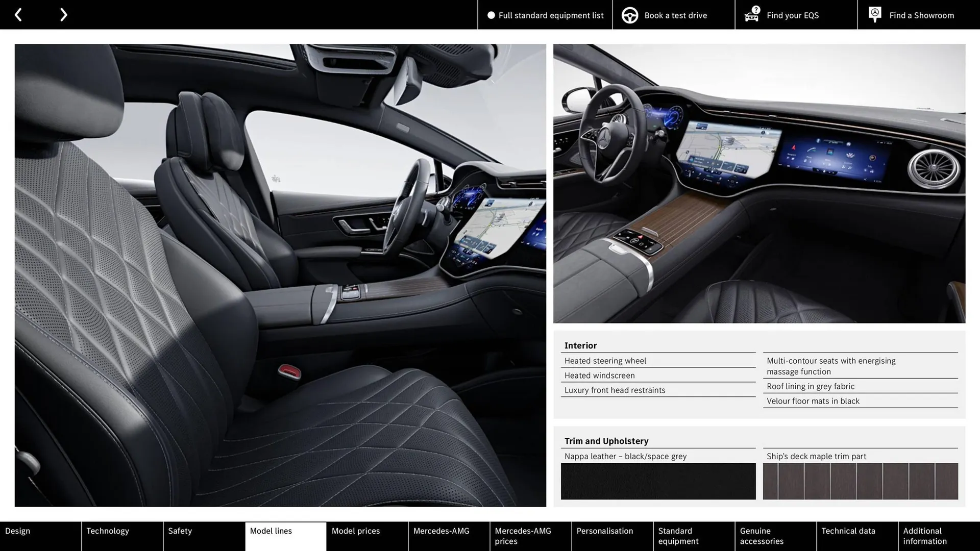
Task: Open the Technical data tab
Action: point(857,536)
